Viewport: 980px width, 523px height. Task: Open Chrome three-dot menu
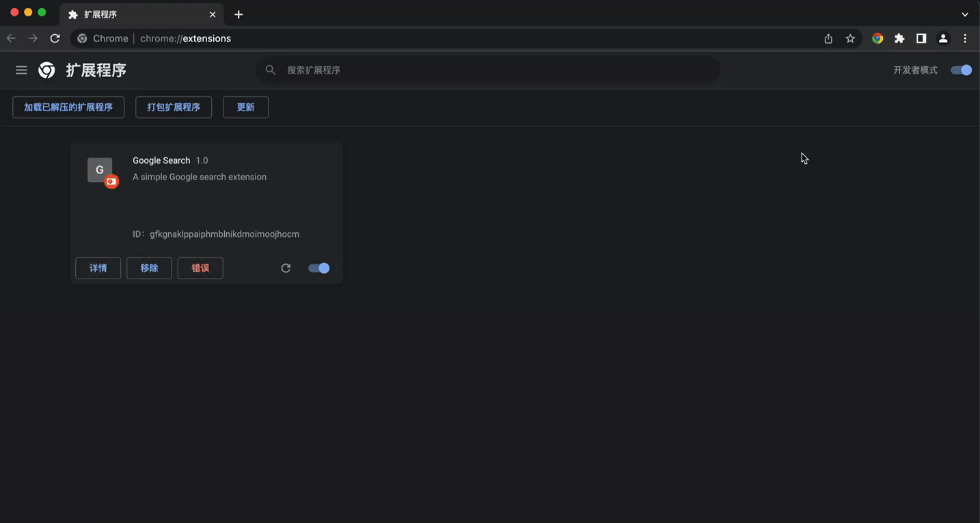tap(965, 39)
